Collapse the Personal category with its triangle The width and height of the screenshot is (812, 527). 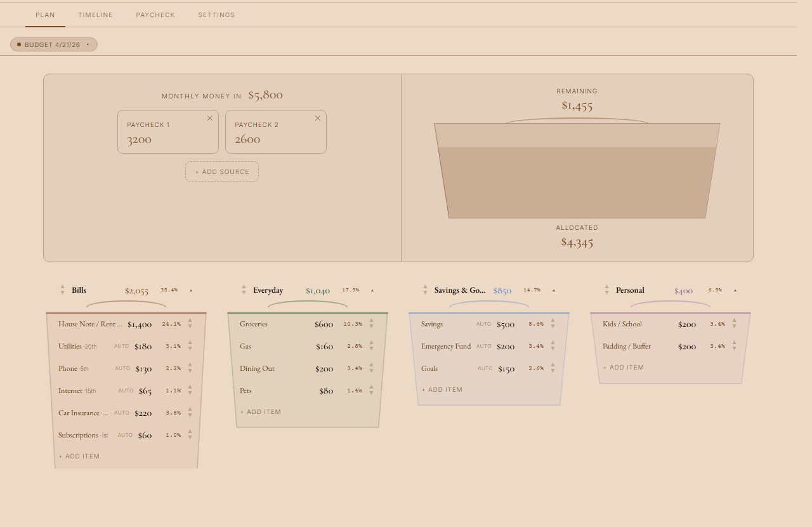[735, 291]
